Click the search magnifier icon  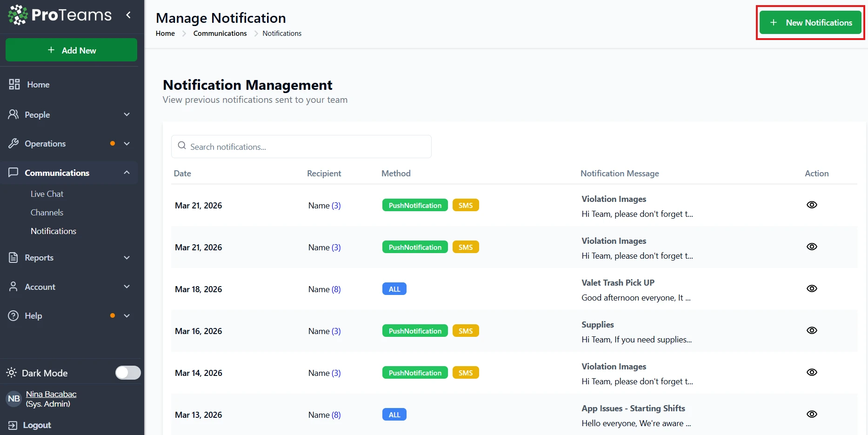182,146
